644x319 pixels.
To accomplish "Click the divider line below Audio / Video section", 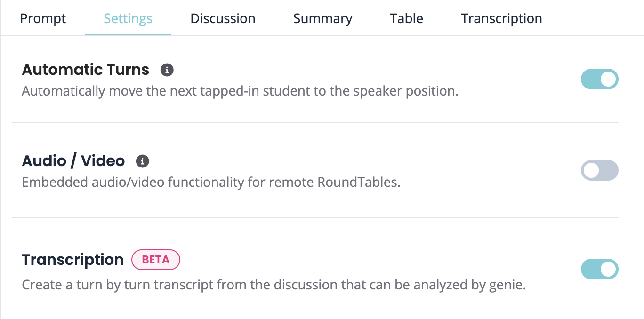I will (315, 218).
